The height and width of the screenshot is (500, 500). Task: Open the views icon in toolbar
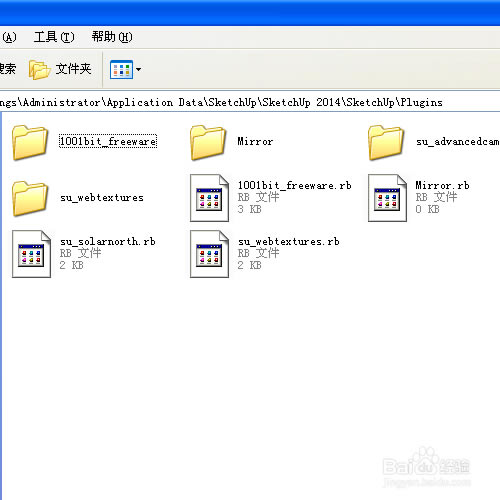tap(121, 69)
